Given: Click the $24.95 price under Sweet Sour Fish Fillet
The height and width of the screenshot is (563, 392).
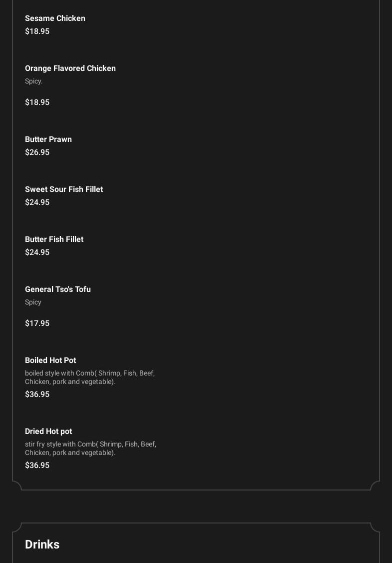Looking at the screenshot, I should click(37, 202).
